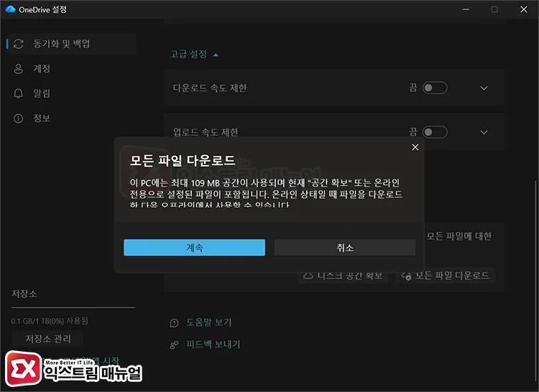The width and height of the screenshot is (539, 392).
Task: Click the 저장소 heading in sidebar
Action: (x=24, y=294)
